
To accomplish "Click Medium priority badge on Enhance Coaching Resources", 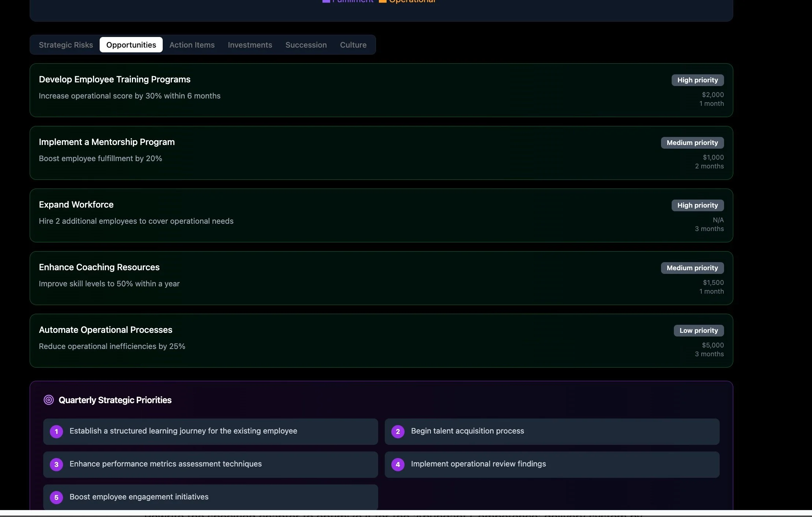I will [x=692, y=268].
